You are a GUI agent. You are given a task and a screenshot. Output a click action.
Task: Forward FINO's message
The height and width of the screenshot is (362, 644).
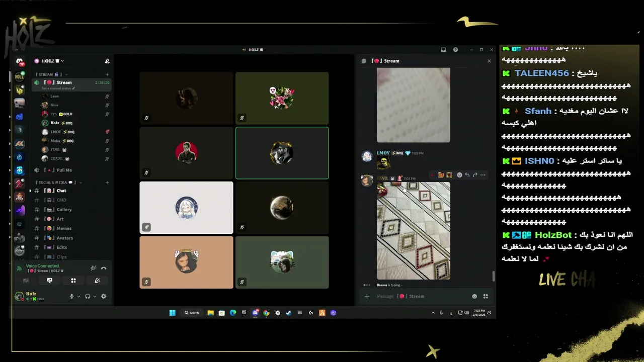[475, 175]
